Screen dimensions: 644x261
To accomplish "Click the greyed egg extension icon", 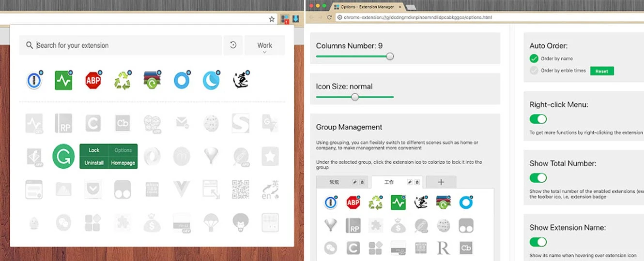I will (x=34, y=222).
